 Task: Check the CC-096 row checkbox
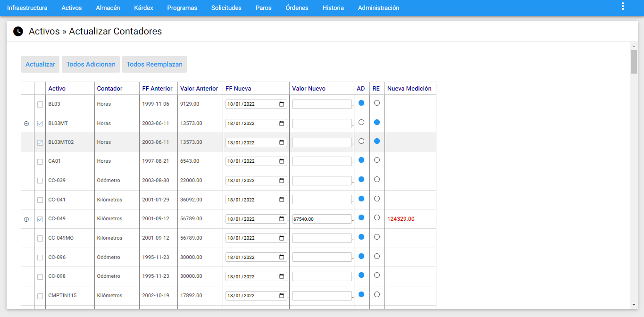point(40,258)
